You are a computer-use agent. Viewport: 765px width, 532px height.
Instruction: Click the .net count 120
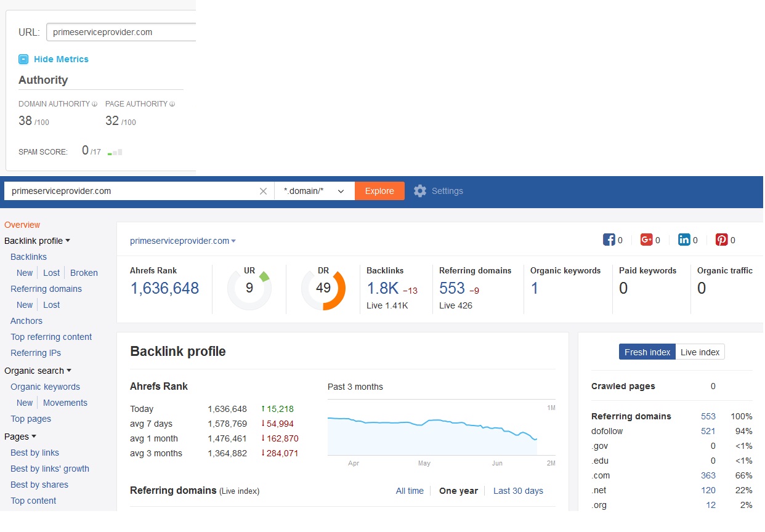click(708, 490)
